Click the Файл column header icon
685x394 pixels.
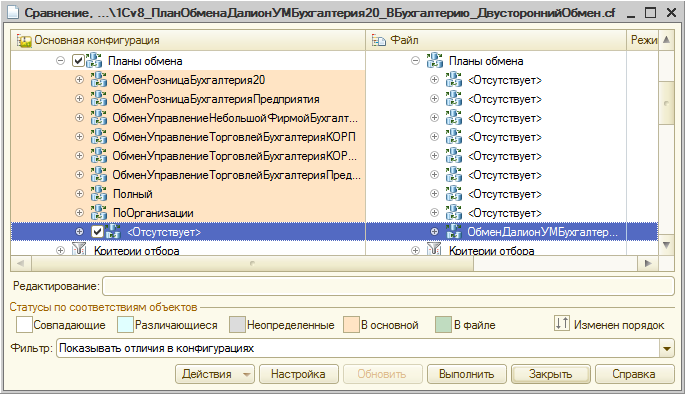[x=378, y=41]
